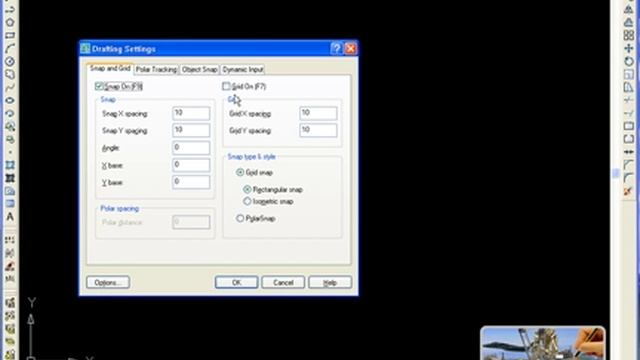Select the Move modify tool
This screenshot has height=360, width=640.
(629, 49)
